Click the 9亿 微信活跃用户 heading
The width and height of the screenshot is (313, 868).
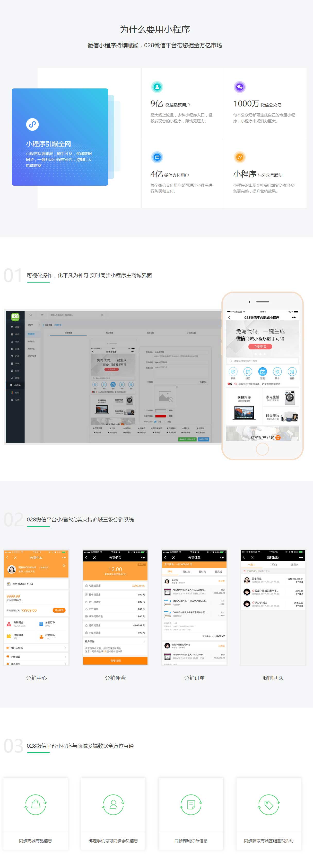pos(170,104)
